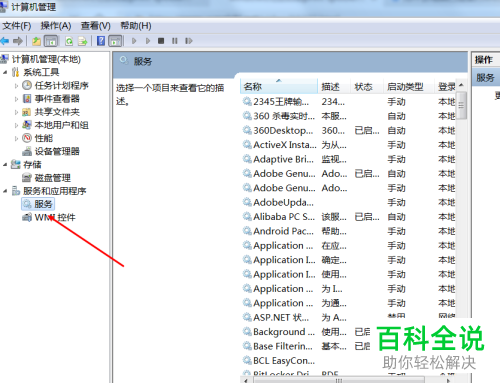Open the 文件(F) menu
The image size is (500, 383).
tap(17, 26)
